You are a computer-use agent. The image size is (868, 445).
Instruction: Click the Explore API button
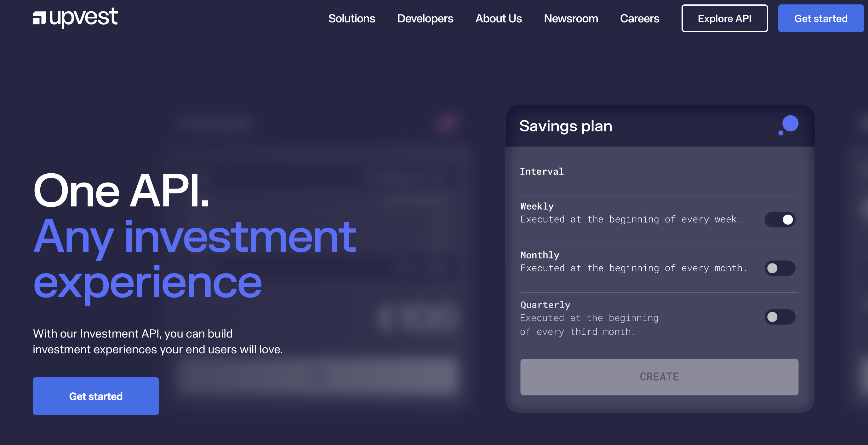pyautogui.click(x=725, y=19)
